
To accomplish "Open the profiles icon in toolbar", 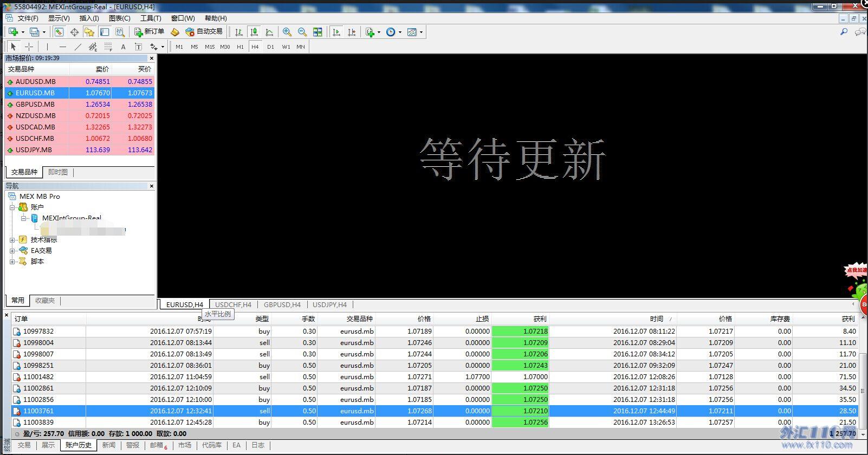I will pyautogui.click(x=34, y=32).
